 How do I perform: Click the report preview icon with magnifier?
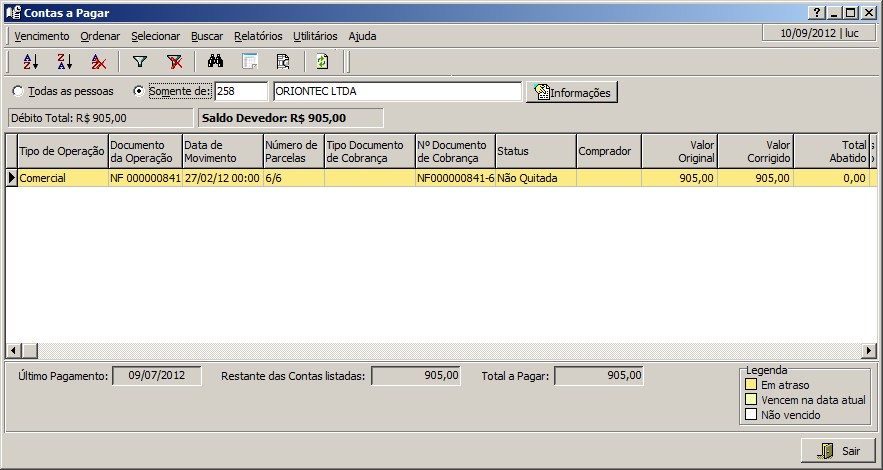(283, 62)
